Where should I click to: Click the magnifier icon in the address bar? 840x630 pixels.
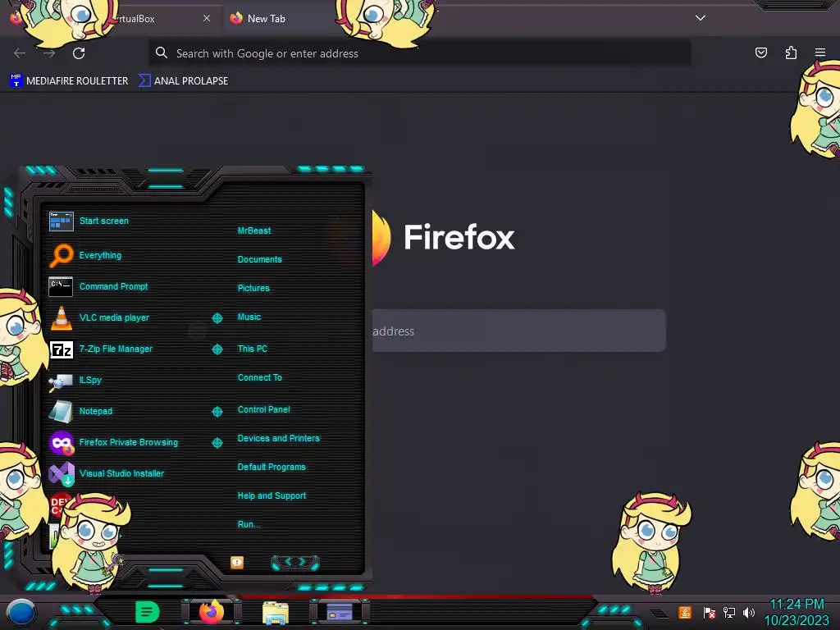pyautogui.click(x=162, y=52)
